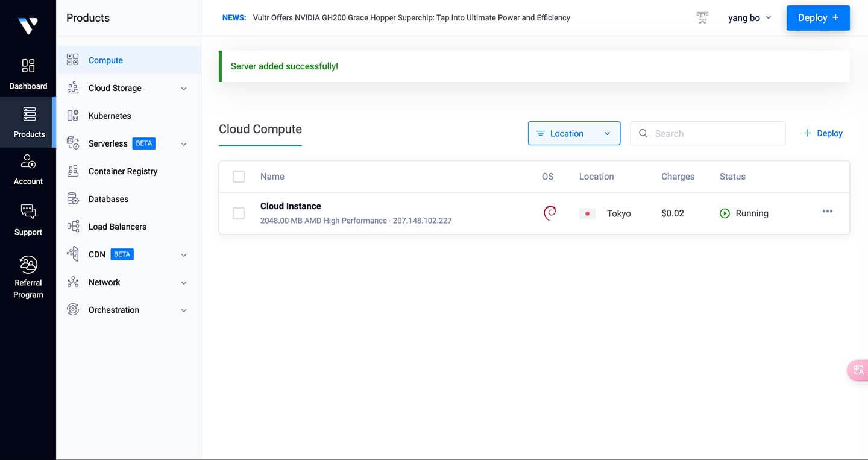868x460 pixels.
Task: Click the Tokyo location text
Action: (x=619, y=213)
